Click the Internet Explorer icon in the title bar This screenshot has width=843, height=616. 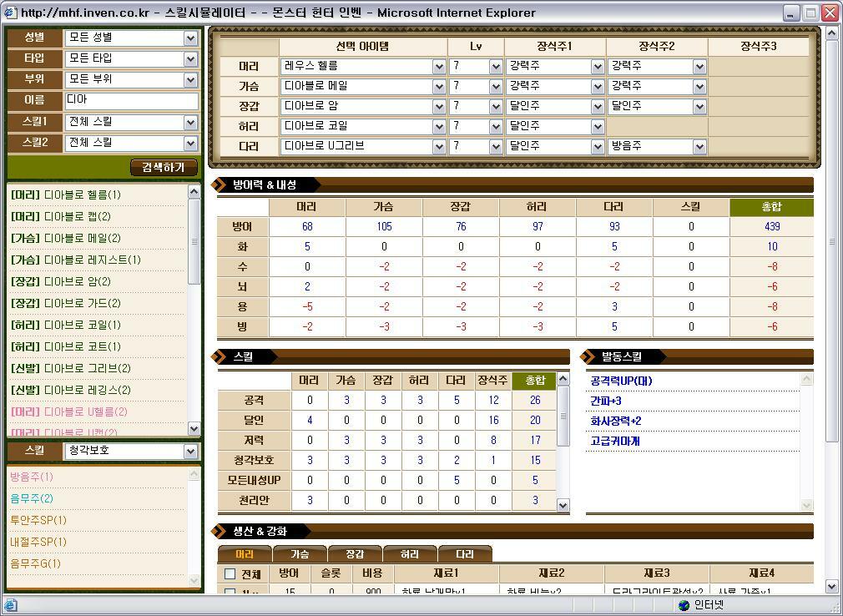(10, 11)
